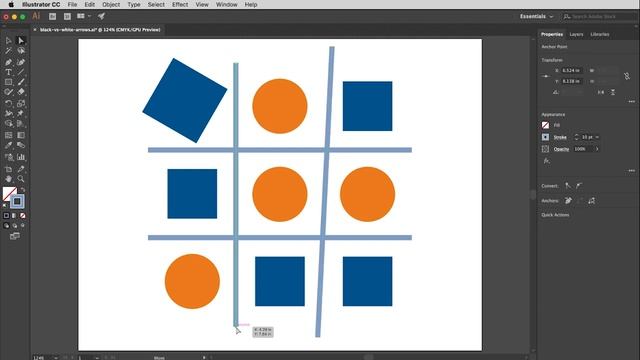Switch to the Libraries tab
Image resolution: width=640 pixels, height=360 pixels.
600,34
